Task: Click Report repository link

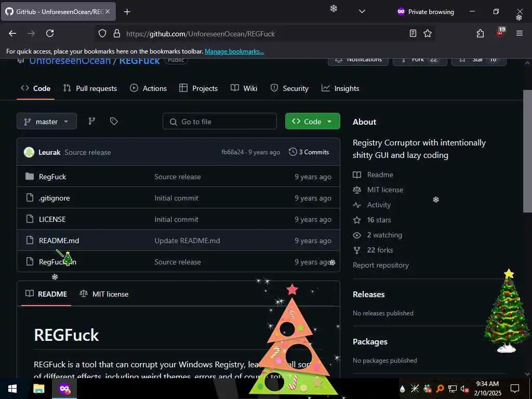Action: point(381,265)
